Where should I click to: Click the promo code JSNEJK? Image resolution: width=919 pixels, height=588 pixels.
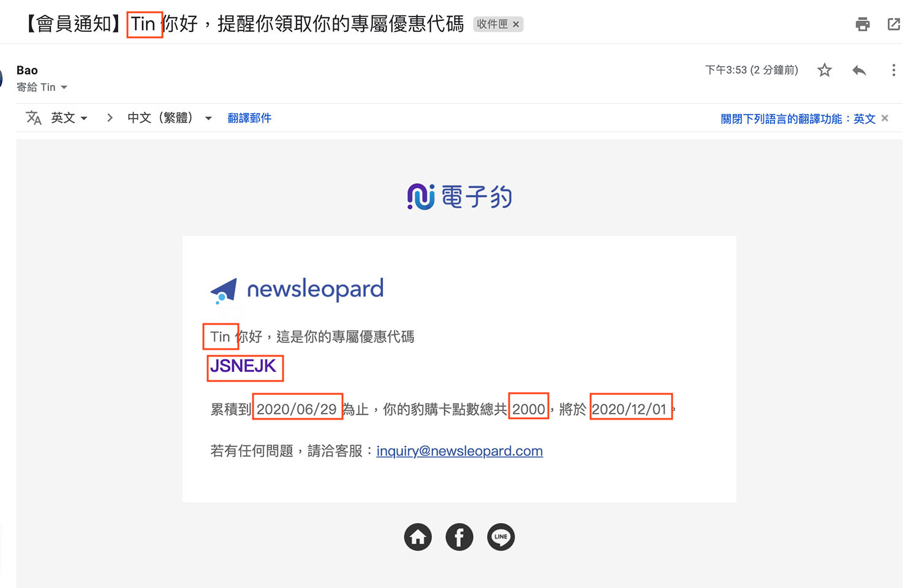(243, 366)
